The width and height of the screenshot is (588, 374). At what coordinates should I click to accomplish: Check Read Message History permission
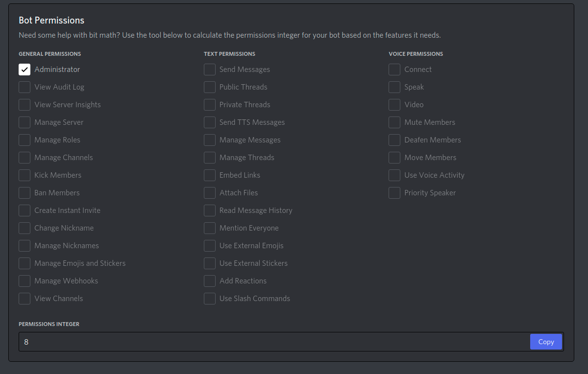(210, 210)
